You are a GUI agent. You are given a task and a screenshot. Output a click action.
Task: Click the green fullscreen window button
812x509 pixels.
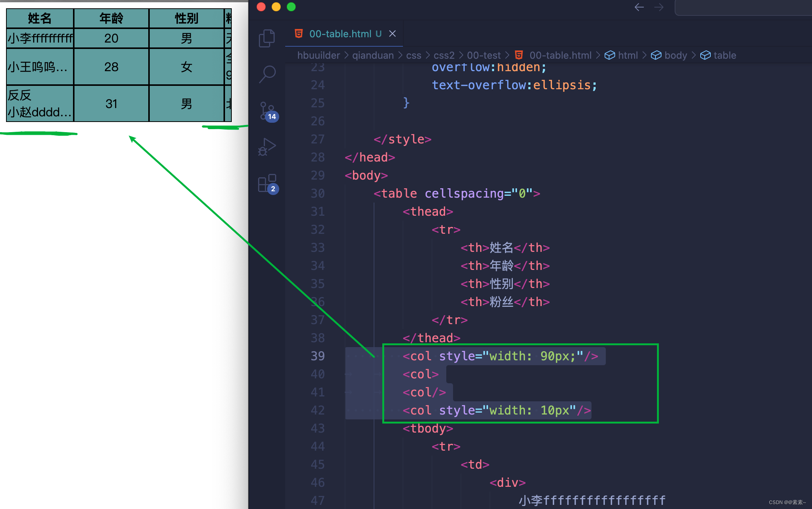(291, 7)
